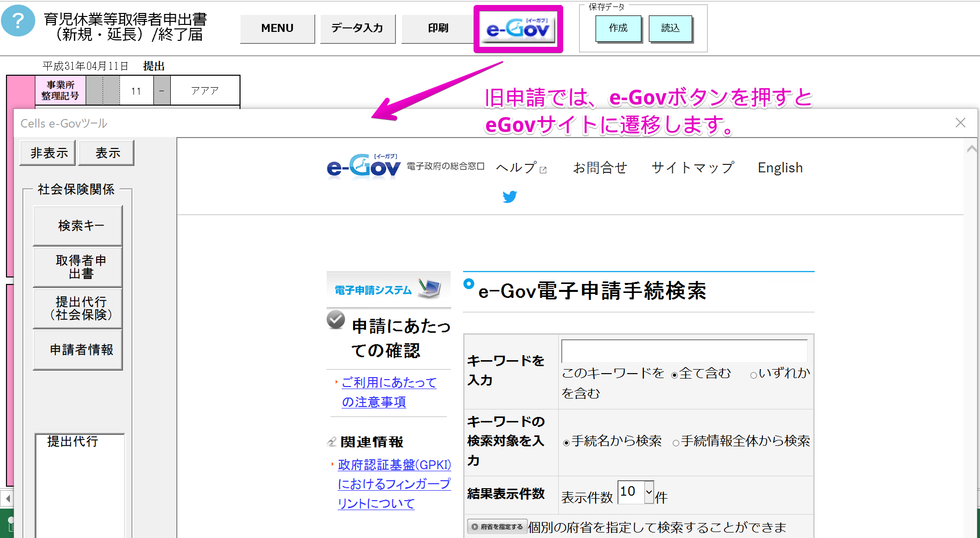
Task: Click the e-Gov電子申請手続検索 heading
Action: (x=592, y=291)
